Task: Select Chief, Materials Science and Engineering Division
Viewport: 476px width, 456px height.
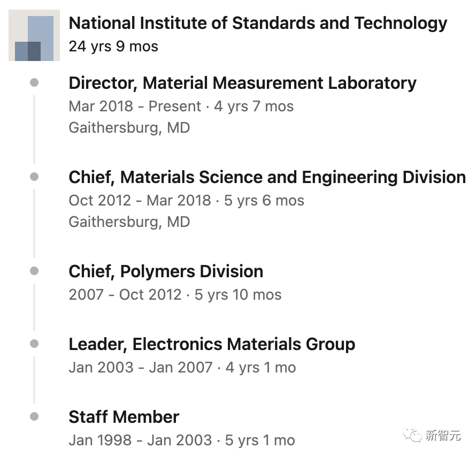Action: [267, 177]
